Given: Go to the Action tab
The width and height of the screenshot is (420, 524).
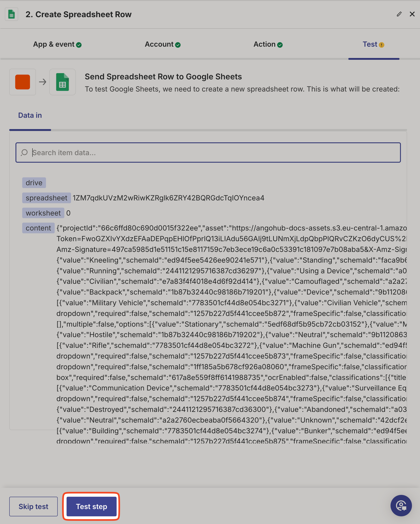Looking at the screenshot, I should 264,44.
